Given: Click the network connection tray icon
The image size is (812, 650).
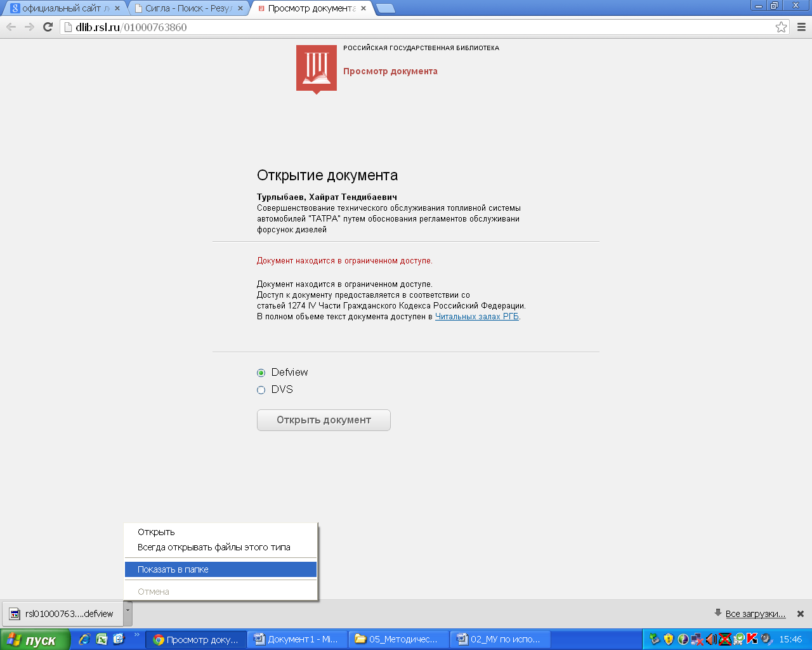Looking at the screenshot, I should (697, 639).
